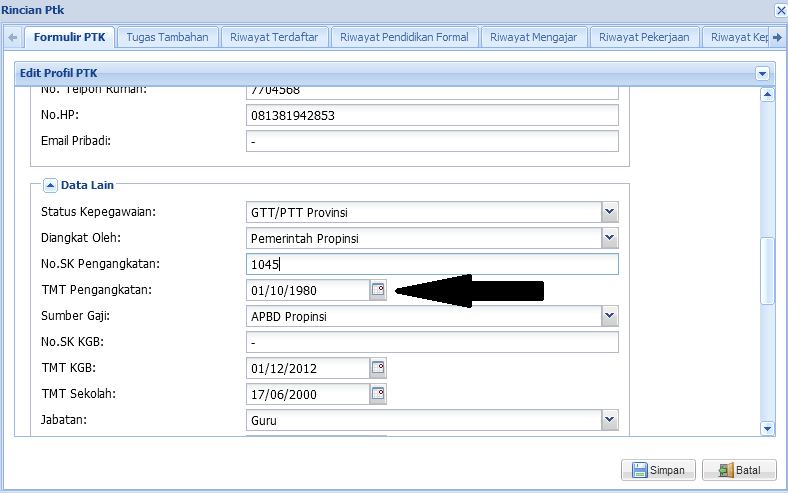788x493 pixels.
Task: Click the Sumber Gaji value APBD Propinsi
Action: click(x=288, y=317)
